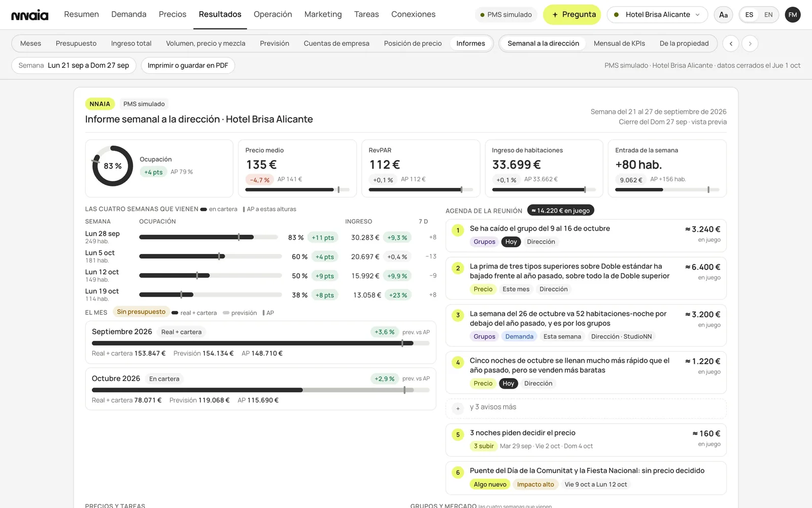
Task: Select the Previsión sub-tab
Action: point(275,44)
